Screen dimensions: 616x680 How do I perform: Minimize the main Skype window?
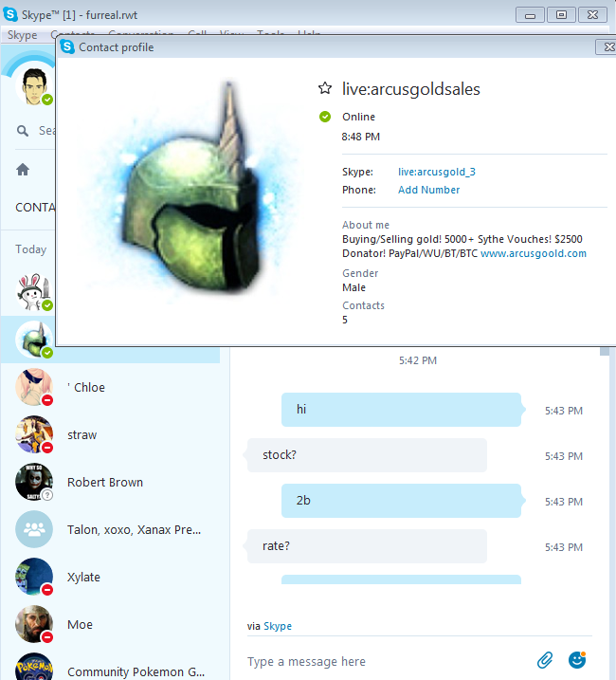(x=530, y=15)
